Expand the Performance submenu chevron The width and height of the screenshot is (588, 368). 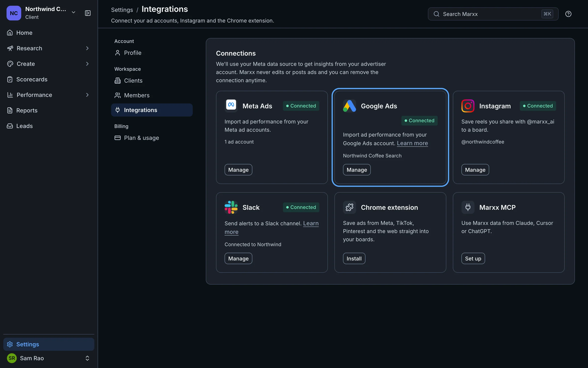(x=87, y=95)
